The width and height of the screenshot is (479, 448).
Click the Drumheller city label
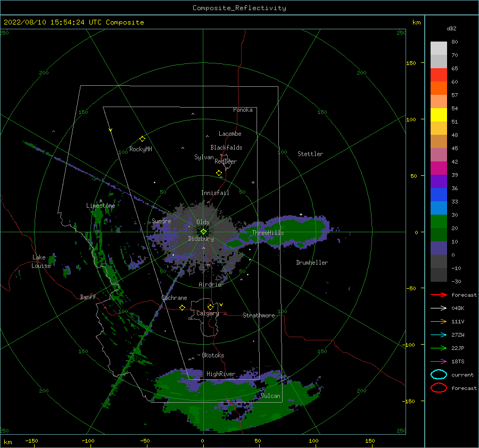[312, 263]
